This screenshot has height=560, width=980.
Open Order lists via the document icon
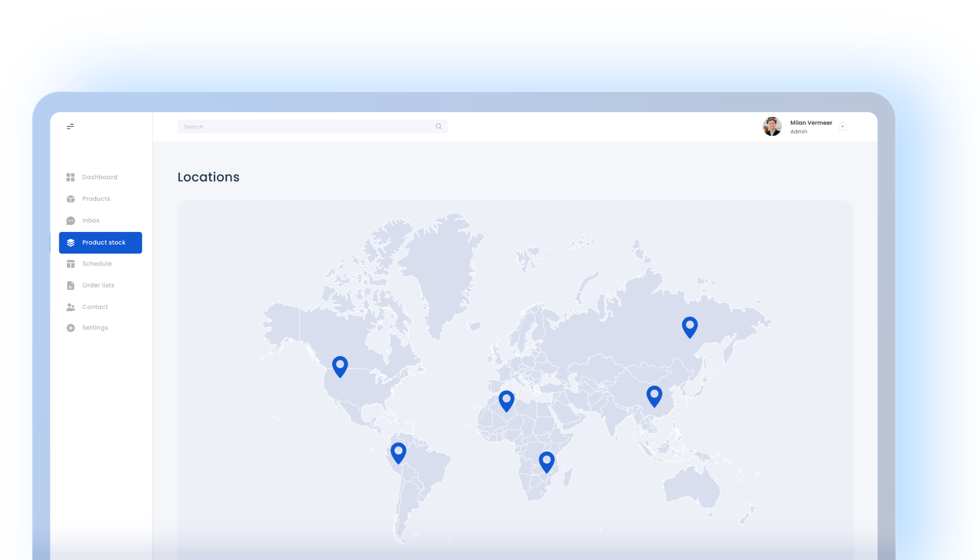70,285
